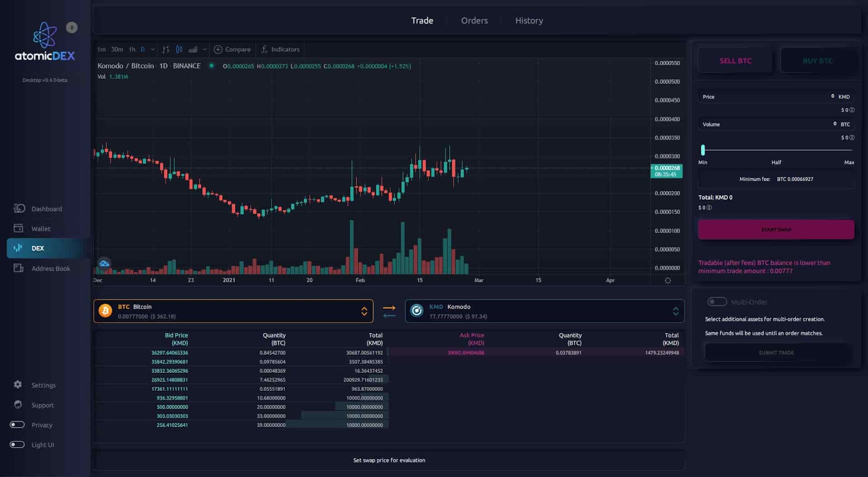Expand the chart style dropdown arrow

[205, 49]
